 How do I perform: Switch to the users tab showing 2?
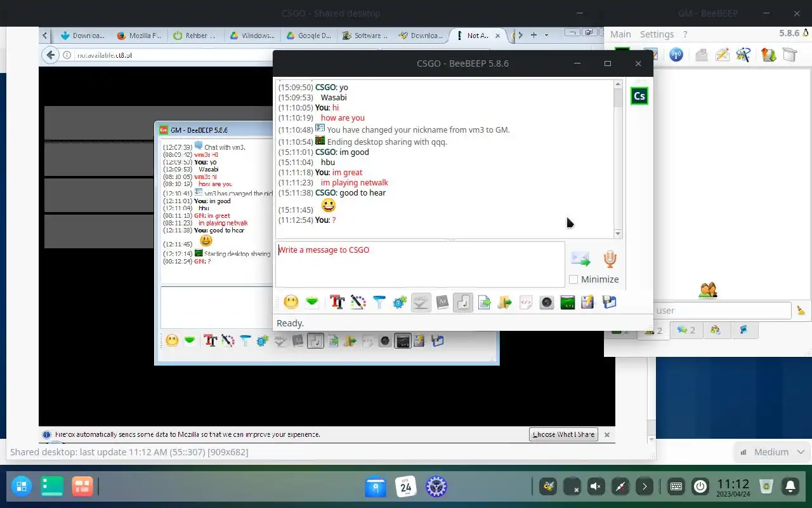[x=653, y=330]
